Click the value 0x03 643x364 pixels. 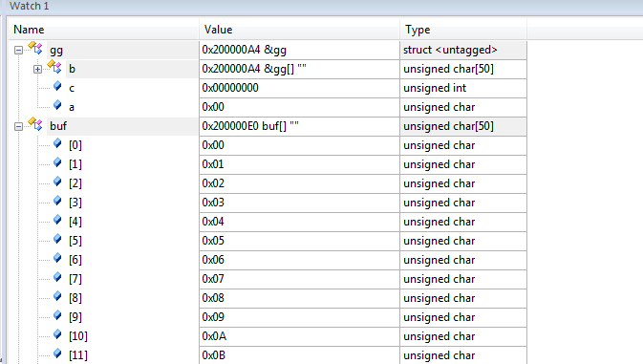[213, 203]
